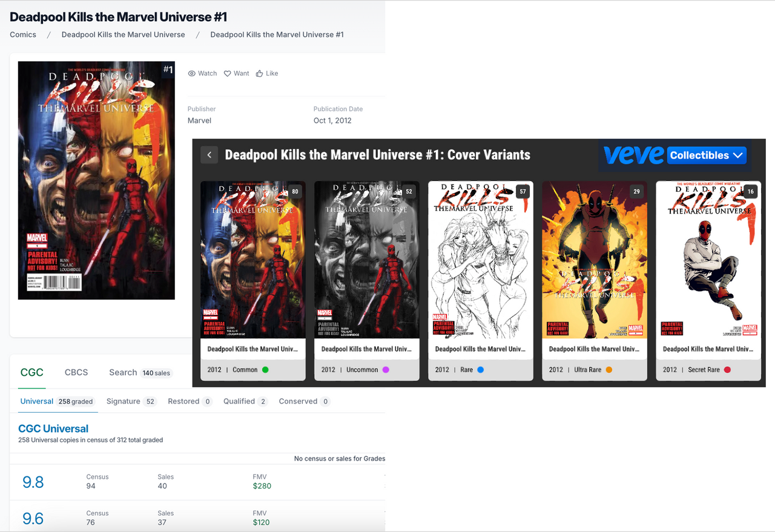Click the Sales 37 value
This screenshot has width=775, height=532.
click(162, 522)
